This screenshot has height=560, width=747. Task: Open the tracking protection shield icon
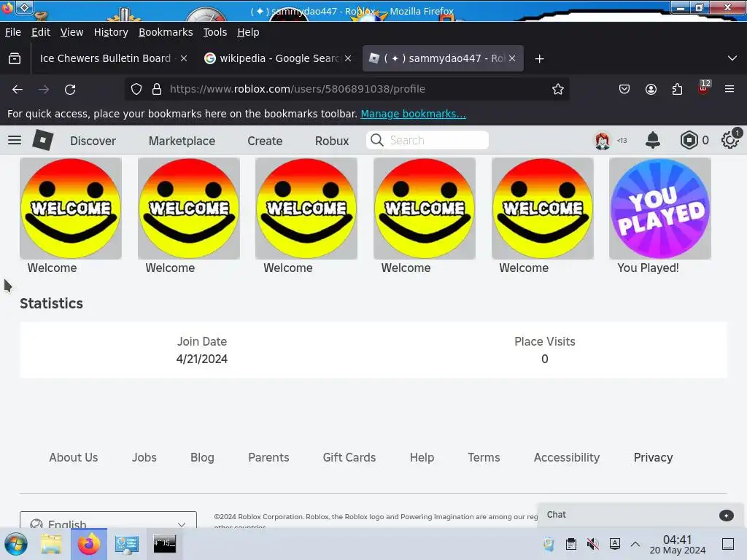tap(136, 89)
